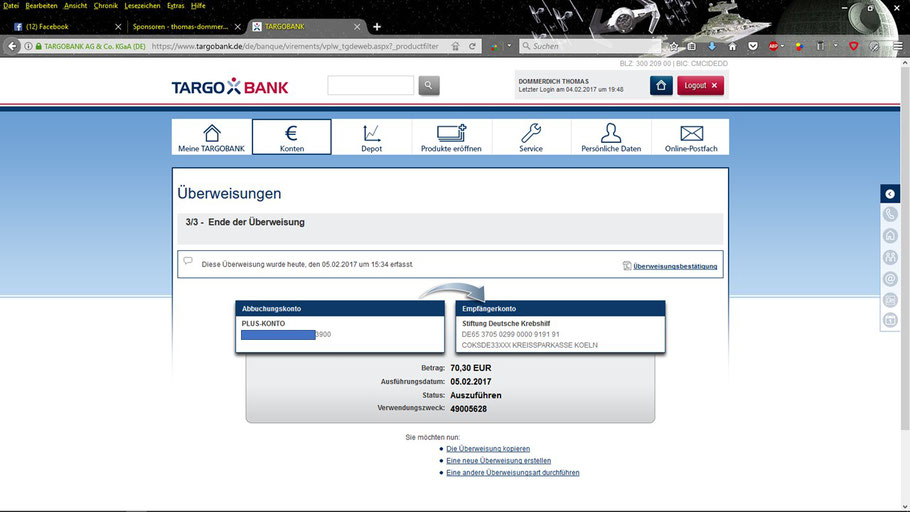
Task: Click the phone contact sidebar icon
Action: [x=890, y=214]
